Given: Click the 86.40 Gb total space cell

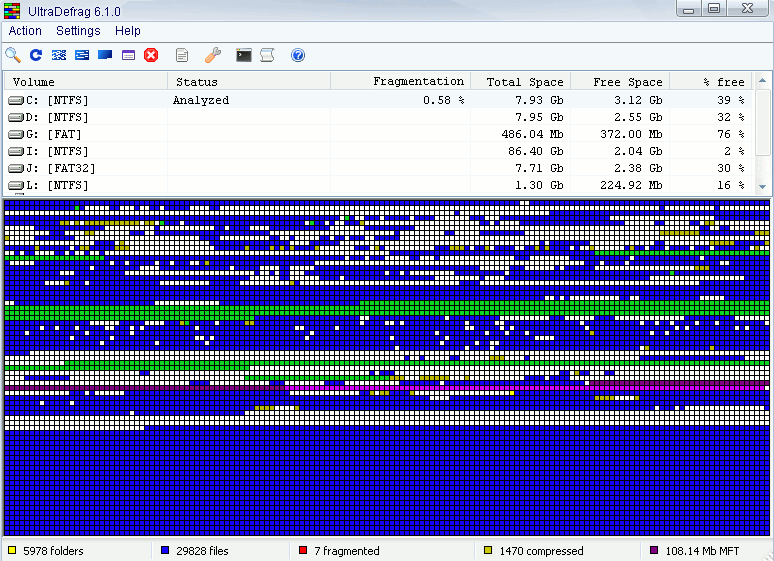Looking at the screenshot, I should 536,151.
